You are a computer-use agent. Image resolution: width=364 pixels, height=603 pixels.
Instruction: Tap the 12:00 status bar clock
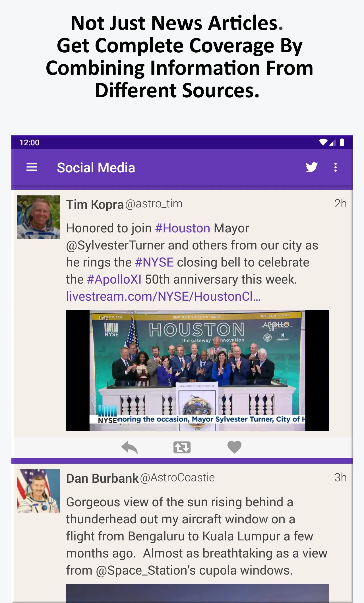29,143
